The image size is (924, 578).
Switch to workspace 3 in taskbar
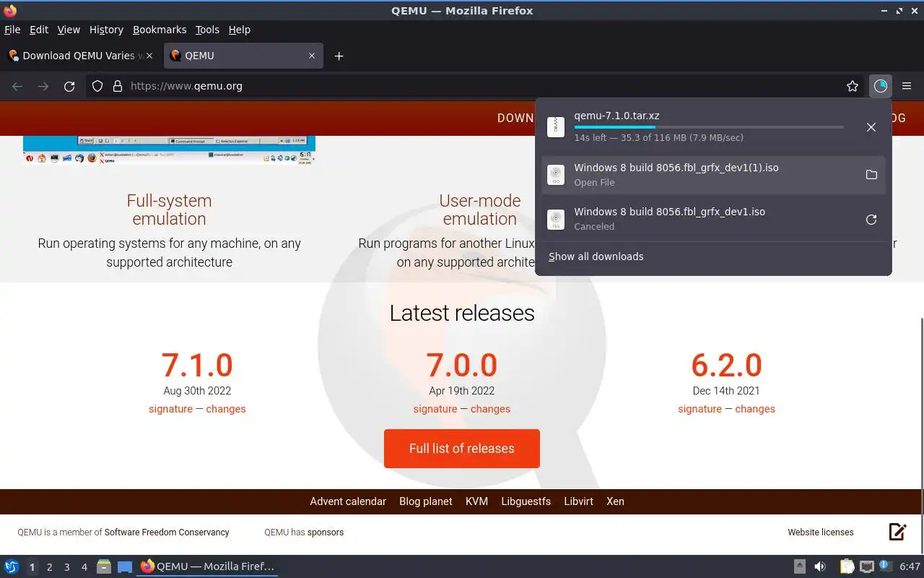point(67,567)
